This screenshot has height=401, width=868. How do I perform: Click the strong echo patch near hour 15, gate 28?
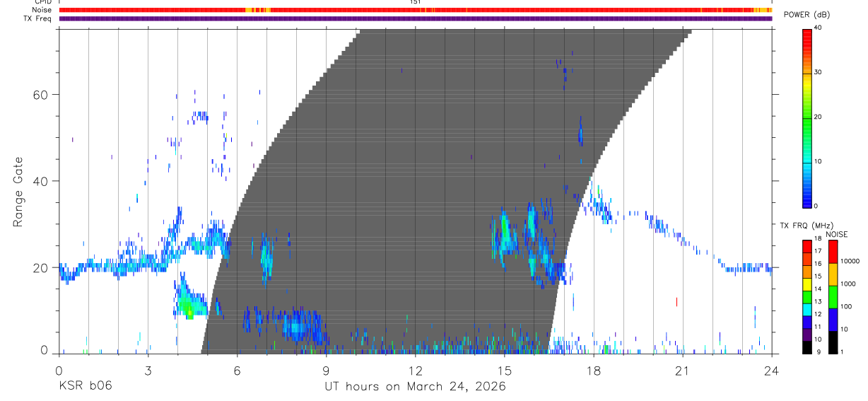pyautogui.click(x=505, y=233)
